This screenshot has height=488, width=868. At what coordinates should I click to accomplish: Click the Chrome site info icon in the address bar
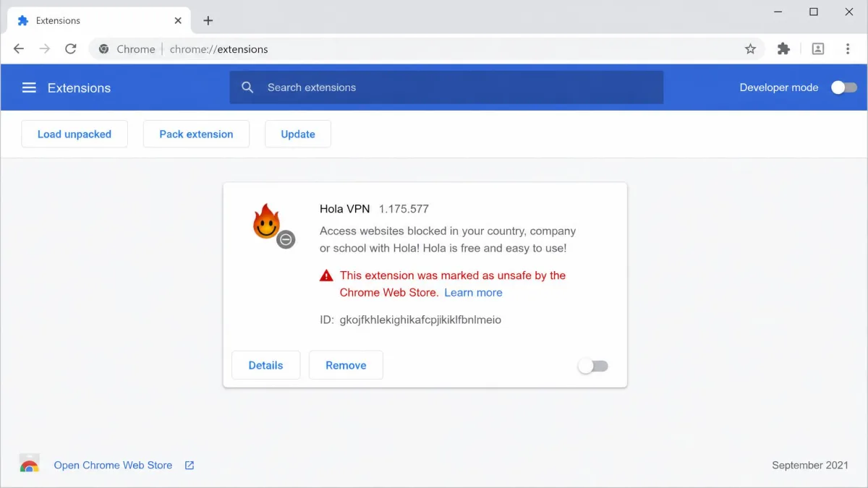coord(103,49)
